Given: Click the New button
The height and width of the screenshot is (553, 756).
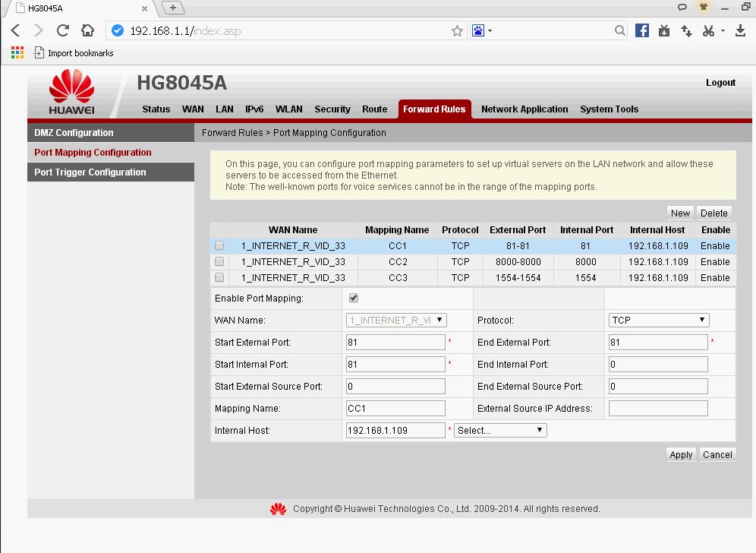Looking at the screenshot, I should pos(680,213).
